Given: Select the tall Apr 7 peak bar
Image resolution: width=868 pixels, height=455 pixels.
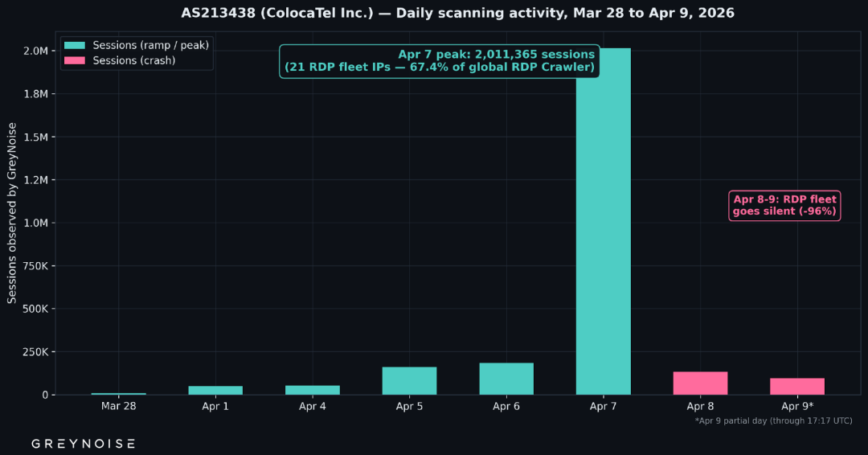Looking at the screenshot, I should tap(603, 221).
